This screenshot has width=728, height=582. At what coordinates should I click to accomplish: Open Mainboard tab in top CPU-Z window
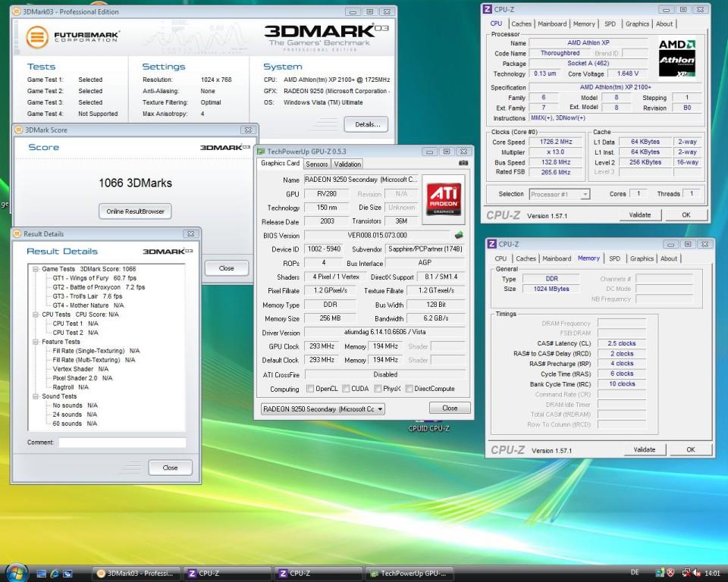point(552,23)
